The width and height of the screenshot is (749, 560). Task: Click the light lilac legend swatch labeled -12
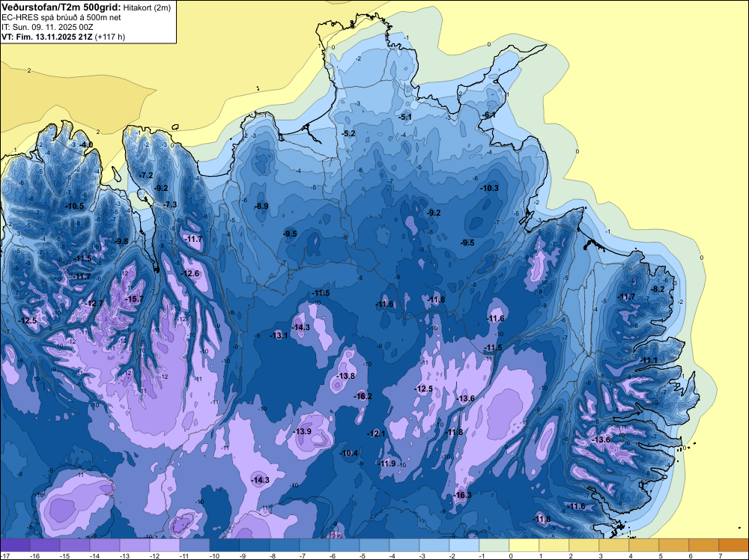tap(164, 545)
